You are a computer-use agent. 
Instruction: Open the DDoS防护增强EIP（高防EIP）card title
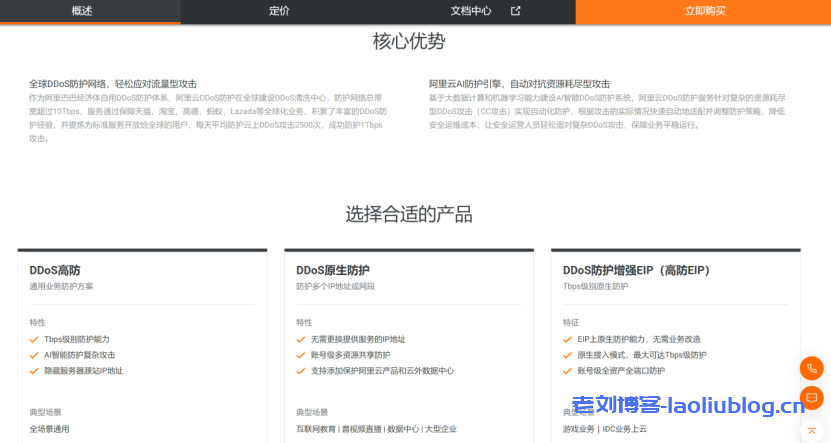tap(636, 270)
